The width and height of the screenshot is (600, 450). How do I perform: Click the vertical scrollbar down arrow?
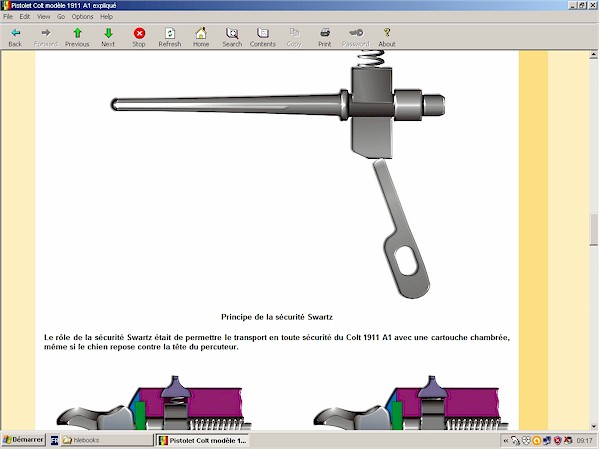(593, 426)
